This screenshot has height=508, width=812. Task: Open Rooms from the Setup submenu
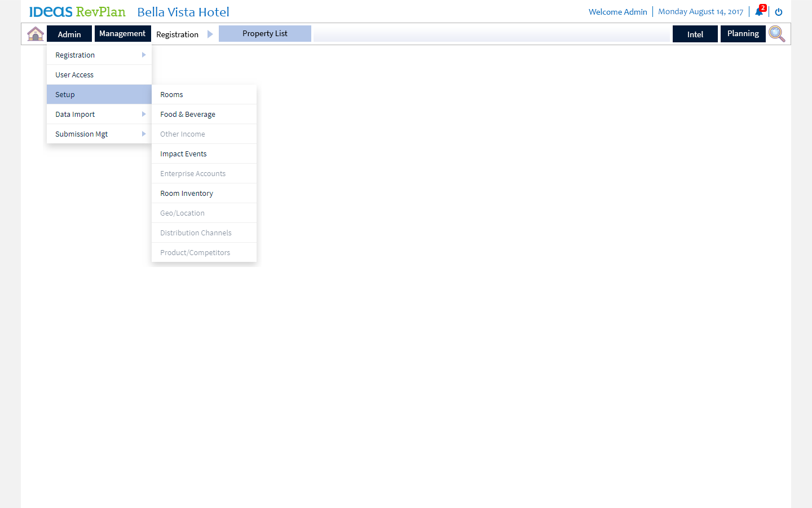click(x=171, y=94)
